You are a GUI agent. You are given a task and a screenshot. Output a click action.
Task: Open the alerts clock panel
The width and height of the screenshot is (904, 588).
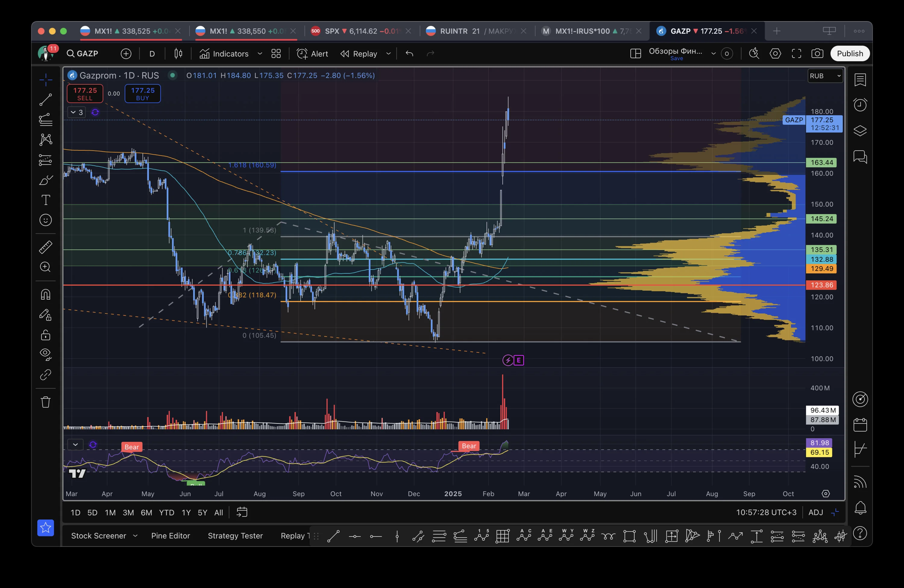(860, 105)
